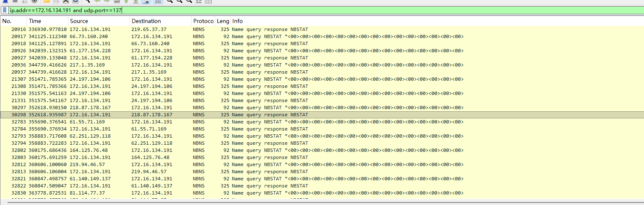The image size is (644, 205).
Task: Click source 217.1.35.169 in packet 20936
Action: [87, 65]
